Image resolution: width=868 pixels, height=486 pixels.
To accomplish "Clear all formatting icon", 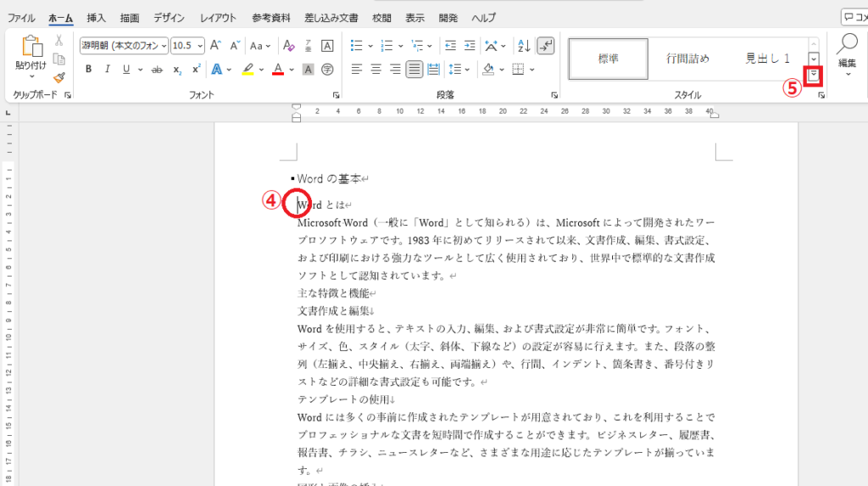I will point(288,46).
